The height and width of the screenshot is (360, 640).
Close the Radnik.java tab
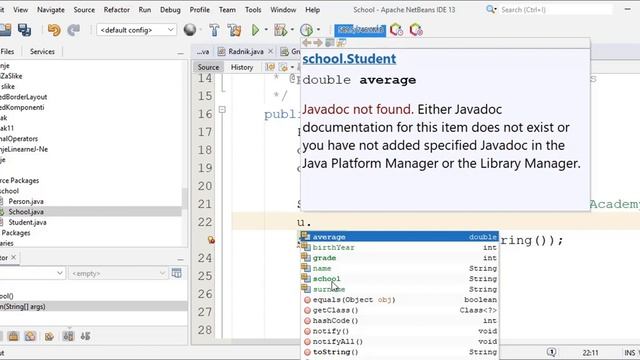(x=270, y=51)
